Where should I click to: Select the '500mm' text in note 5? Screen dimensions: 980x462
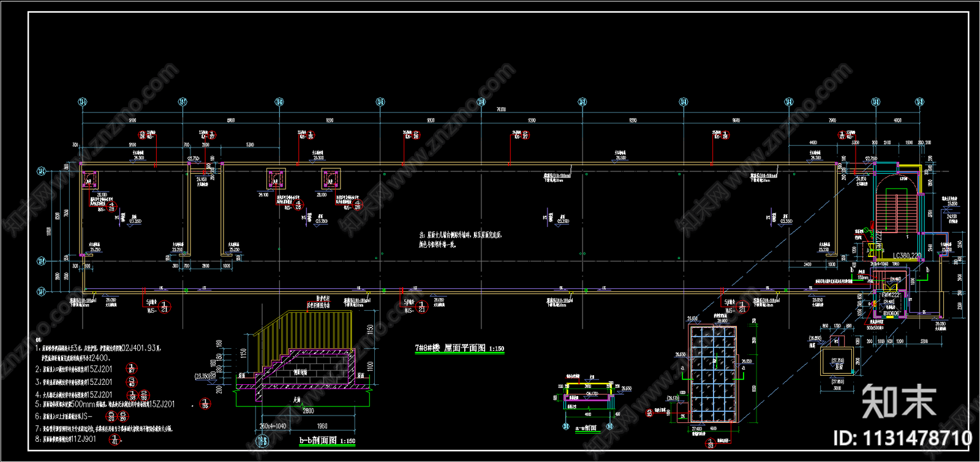click(x=83, y=404)
